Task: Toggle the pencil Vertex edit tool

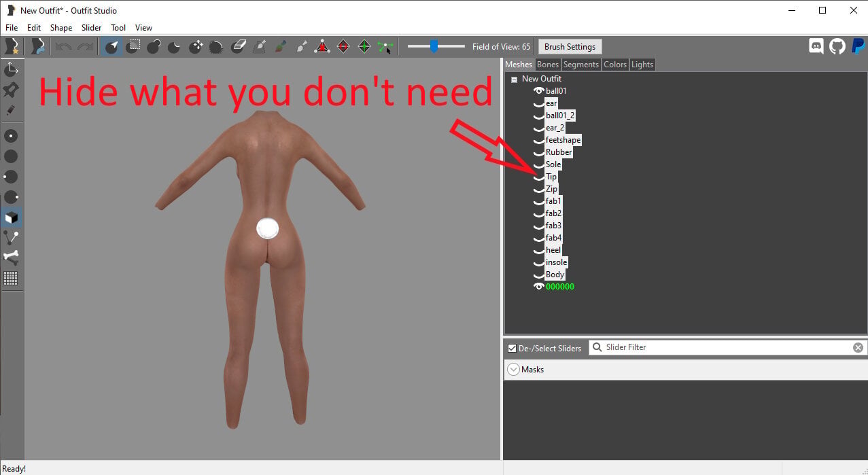Action: pyautogui.click(x=12, y=110)
